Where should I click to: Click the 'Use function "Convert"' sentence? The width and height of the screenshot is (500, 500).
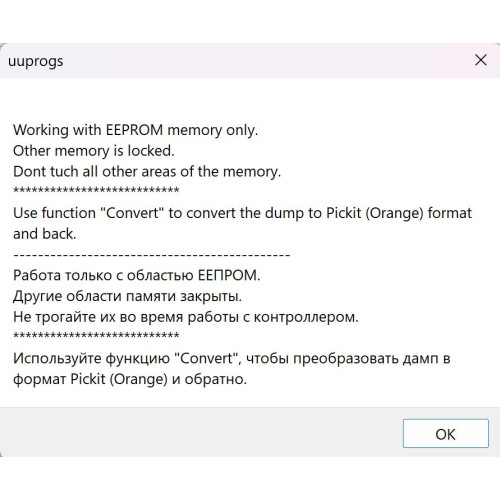coord(242,213)
